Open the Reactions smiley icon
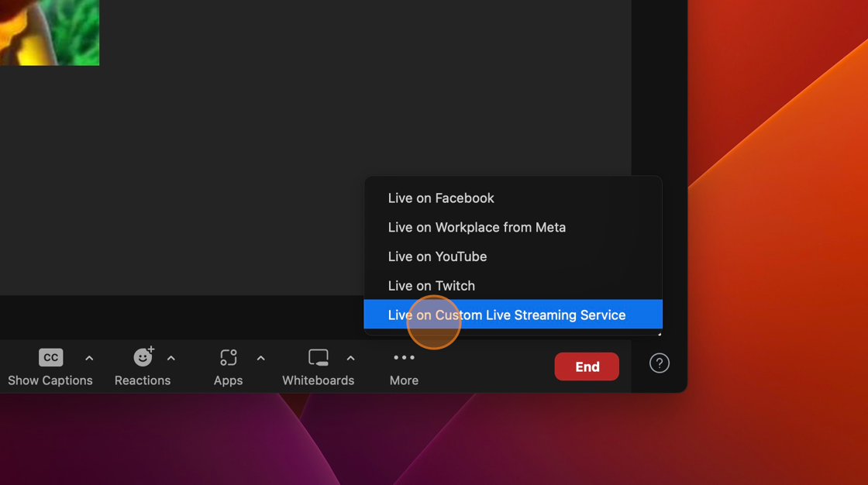Image resolution: width=868 pixels, height=485 pixels. (143, 357)
